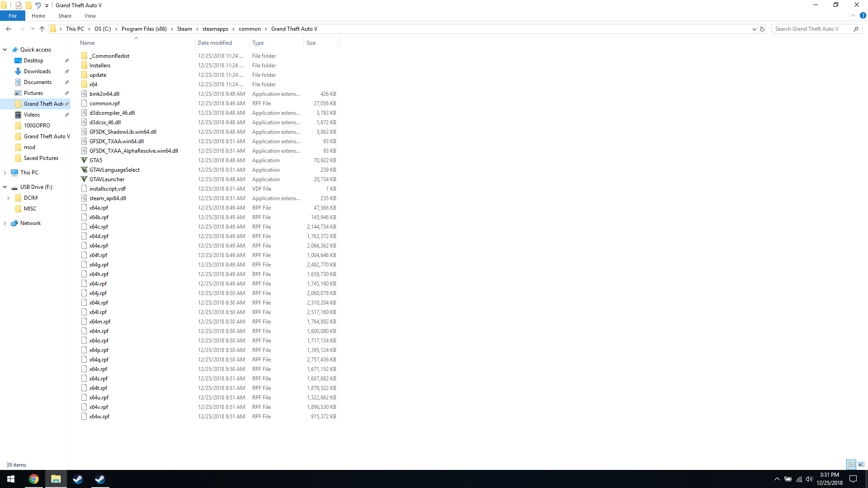The image size is (868, 488).
Task: Open the Explorer help icon
Action: click(863, 15)
